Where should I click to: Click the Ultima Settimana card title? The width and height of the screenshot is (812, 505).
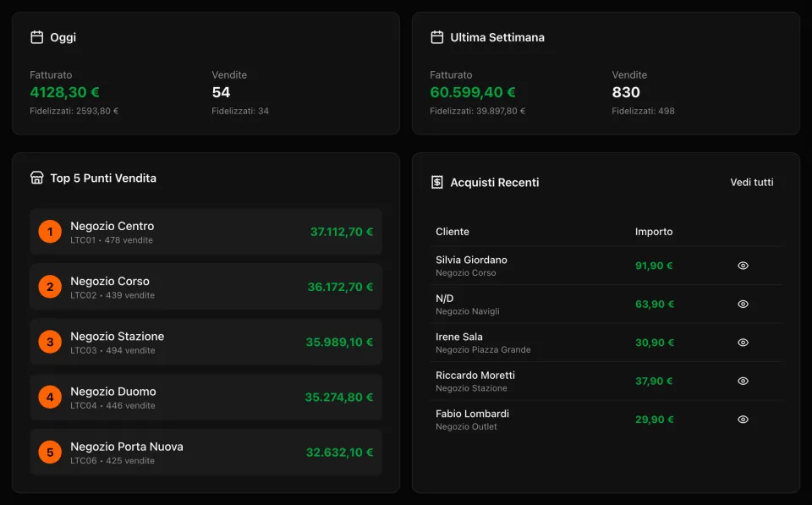[497, 37]
